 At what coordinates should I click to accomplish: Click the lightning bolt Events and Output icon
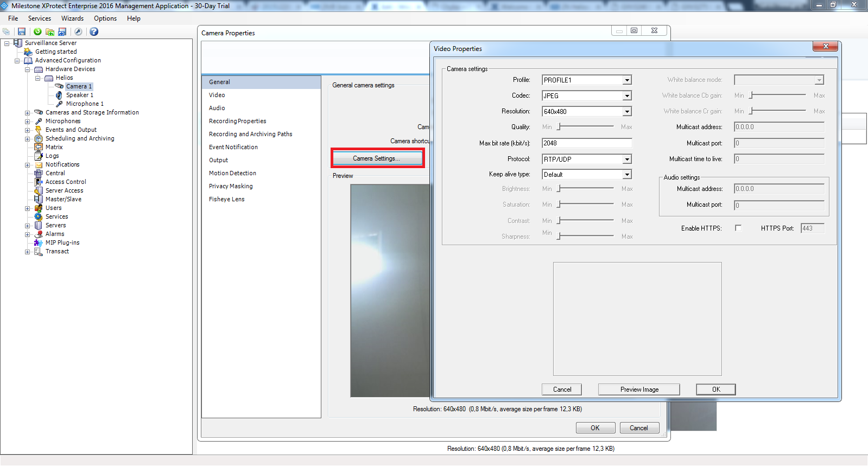[39, 130]
